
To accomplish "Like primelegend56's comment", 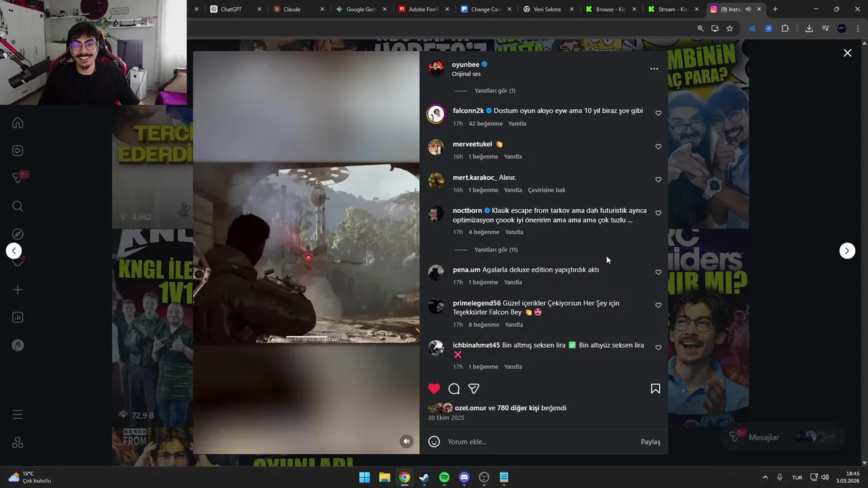I will tap(658, 305).
